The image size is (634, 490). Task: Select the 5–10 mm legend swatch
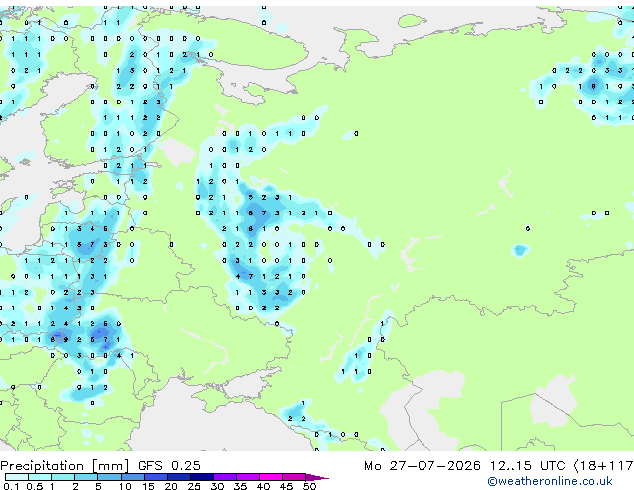110,477
